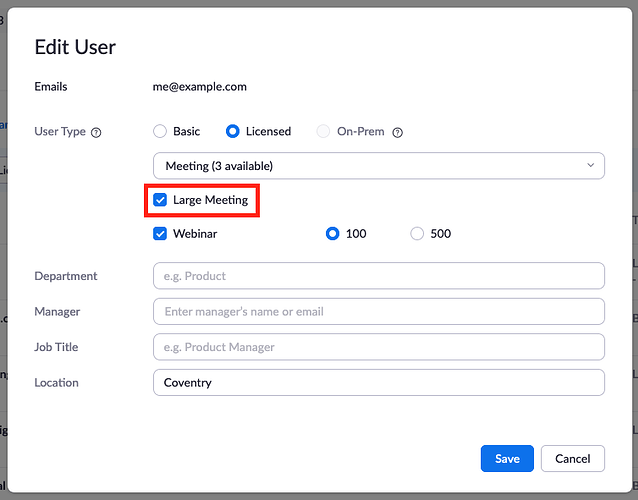The height and width of the screenshot is (500, 638).
Task: Open the On-Prem help question icon
Action: 398,133
